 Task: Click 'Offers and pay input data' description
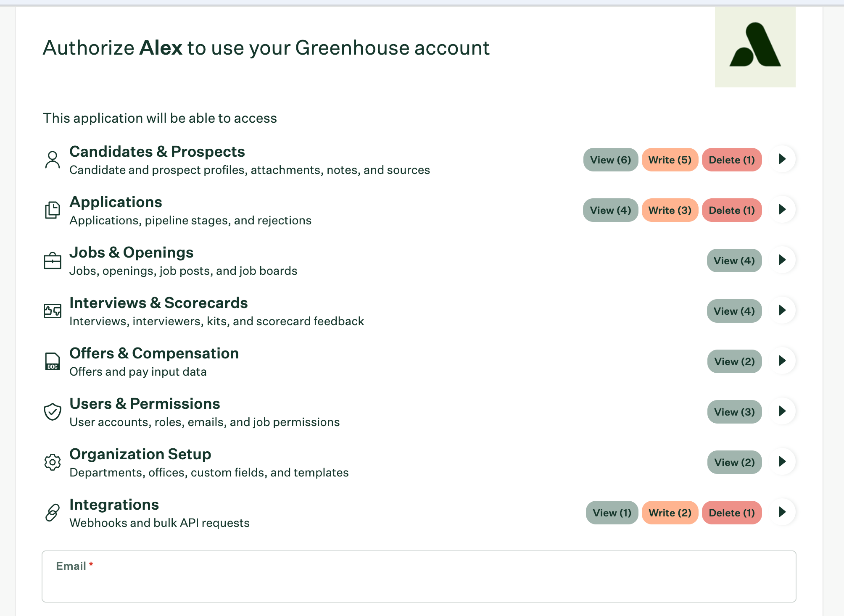pyautogui.click(x=138, y=371)
